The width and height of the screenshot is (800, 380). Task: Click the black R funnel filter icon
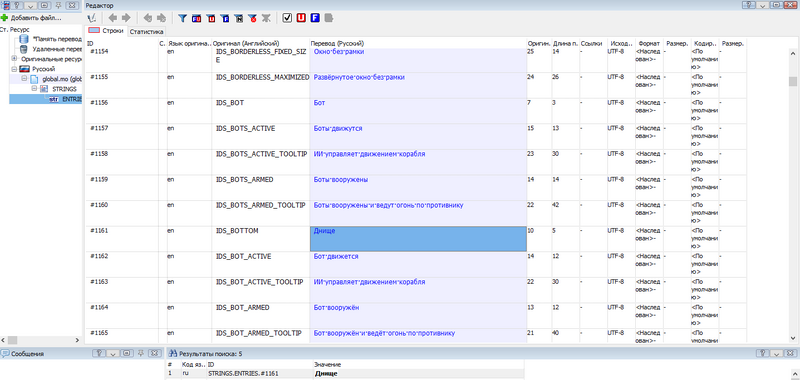(238, 18)
